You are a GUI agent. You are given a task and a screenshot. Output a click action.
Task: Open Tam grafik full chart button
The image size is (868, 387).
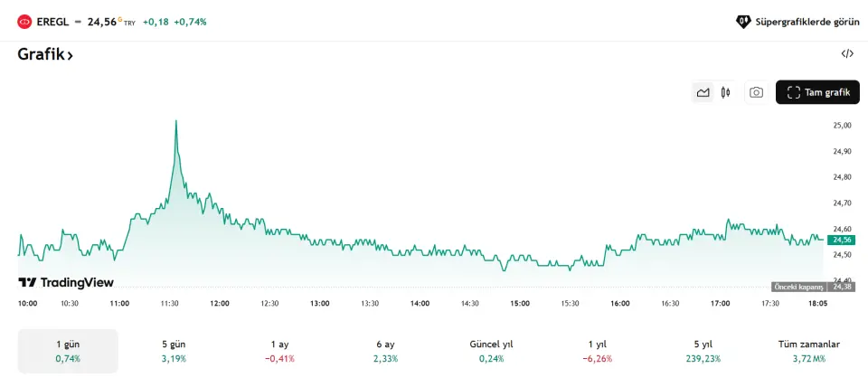[x=817, y=92]
